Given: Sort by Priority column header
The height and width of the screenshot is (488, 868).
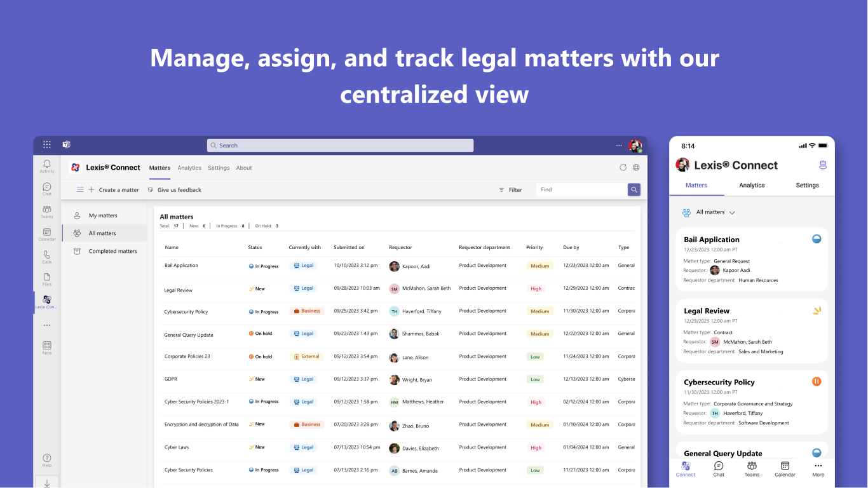Looking at the screenshot, I should (534, 247).
